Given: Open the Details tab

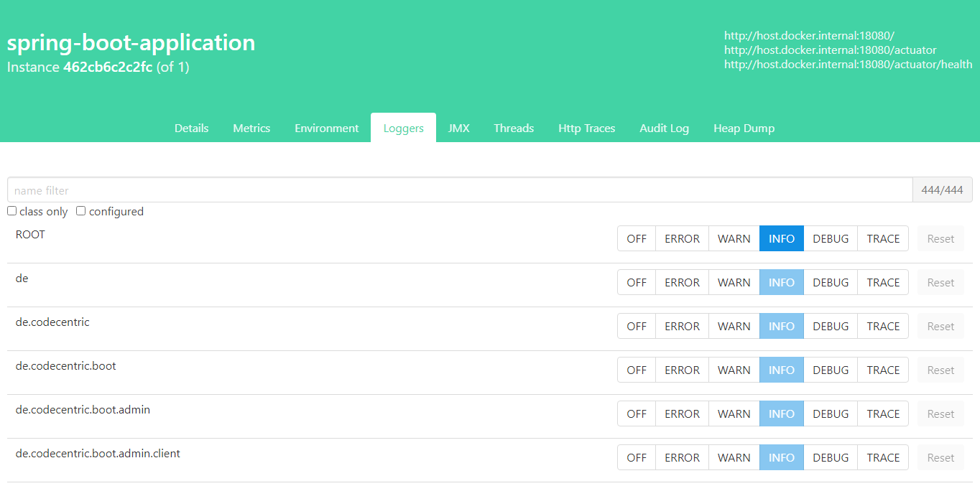Looking at the screenshot, I should 191,128.
